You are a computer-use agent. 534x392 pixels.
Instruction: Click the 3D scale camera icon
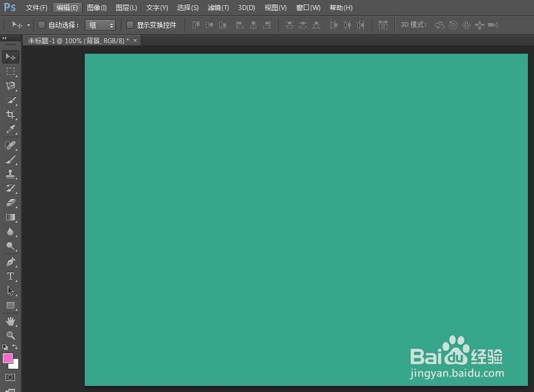[493, 25]
